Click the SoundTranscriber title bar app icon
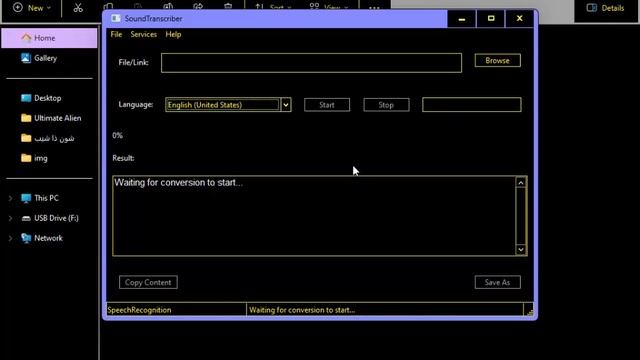The width and height of the screenshot is (640, 360). tap(116, 18)
